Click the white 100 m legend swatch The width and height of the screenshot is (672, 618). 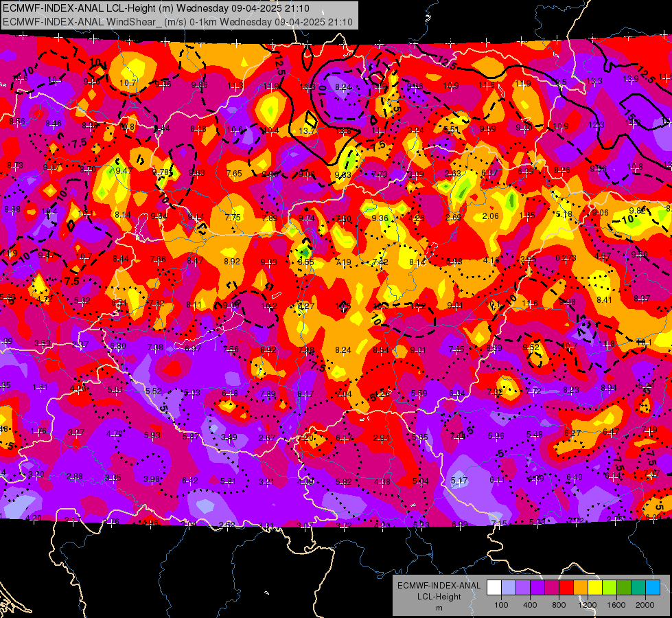coord(494,588)
